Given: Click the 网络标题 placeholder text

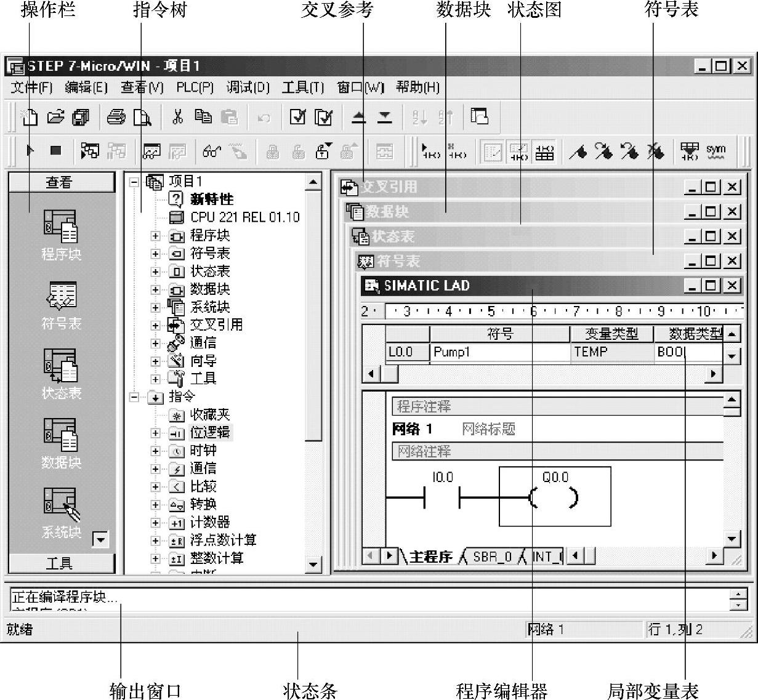Looking at the screenshot, I should click(x=489, y=429).
